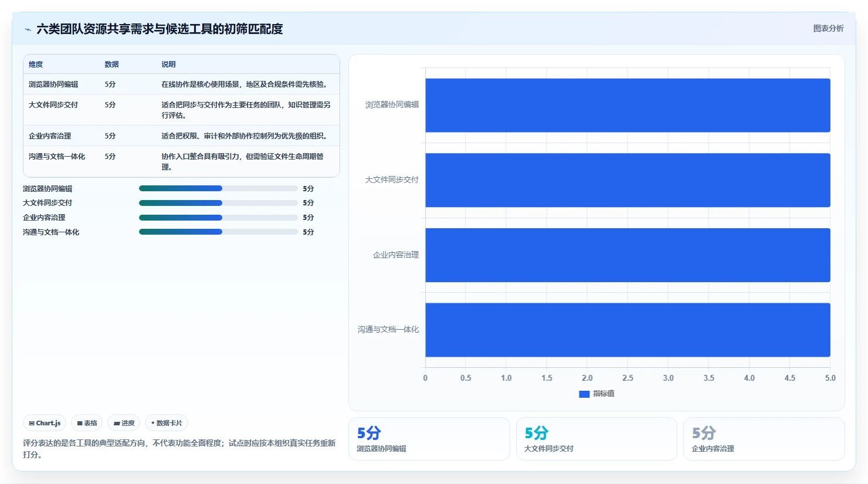Click the 沟通与文档一体化 progress bar

pyautogui.click(x=218, y=232)
